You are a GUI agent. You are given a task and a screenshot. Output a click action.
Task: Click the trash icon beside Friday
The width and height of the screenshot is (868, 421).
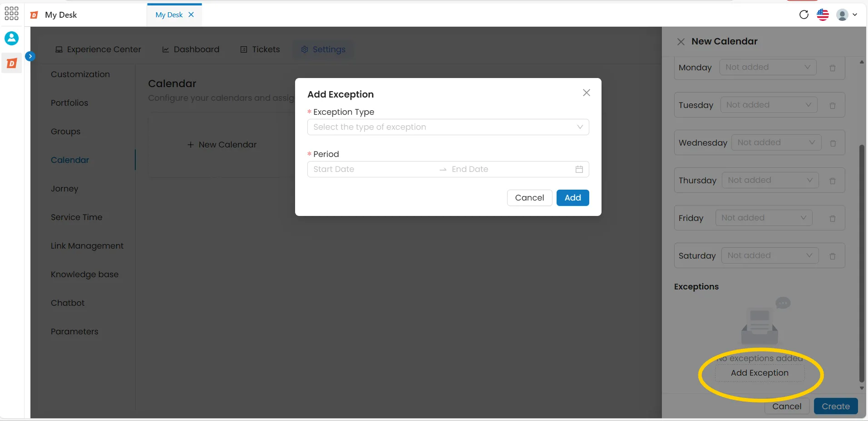coord(832,219)
